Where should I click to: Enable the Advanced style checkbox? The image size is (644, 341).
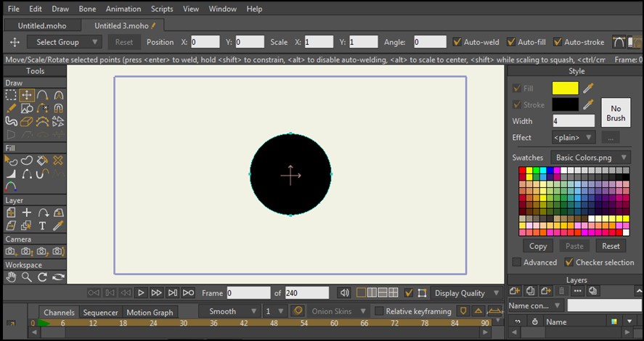(517, 263)
